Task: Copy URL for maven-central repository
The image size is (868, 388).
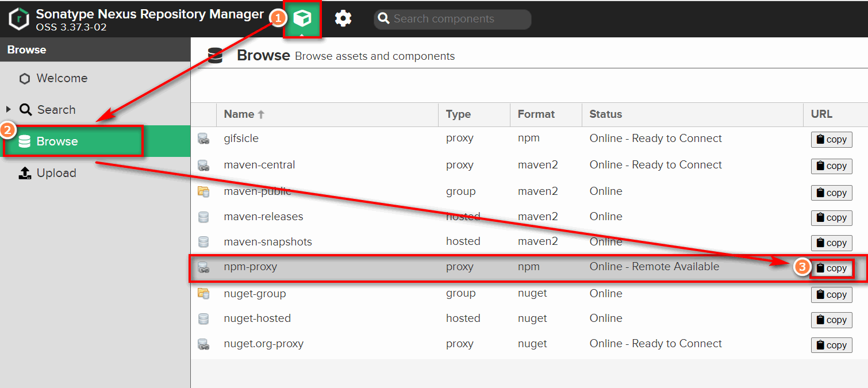Action: (x=831, y=166)
